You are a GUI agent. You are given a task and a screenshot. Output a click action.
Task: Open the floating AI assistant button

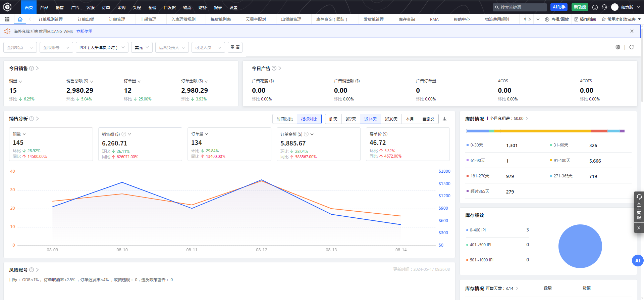coord(637,261)
